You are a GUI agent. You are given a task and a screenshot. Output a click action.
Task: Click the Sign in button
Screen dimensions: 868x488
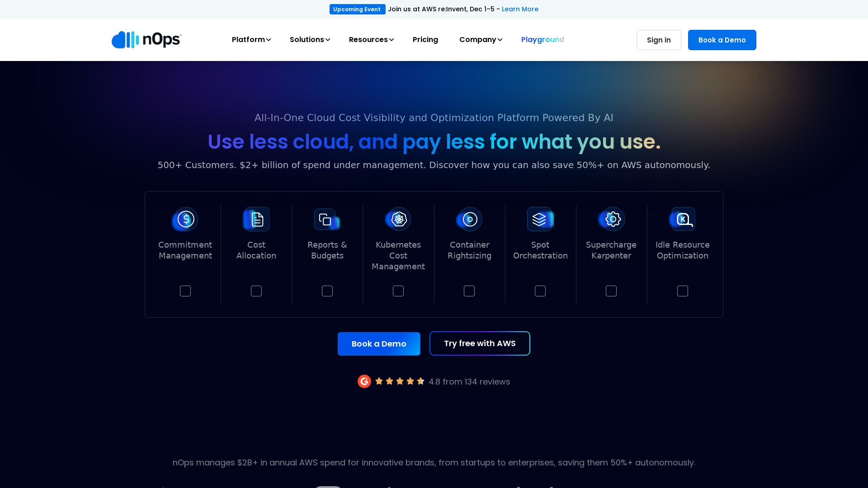coord(659,40)
